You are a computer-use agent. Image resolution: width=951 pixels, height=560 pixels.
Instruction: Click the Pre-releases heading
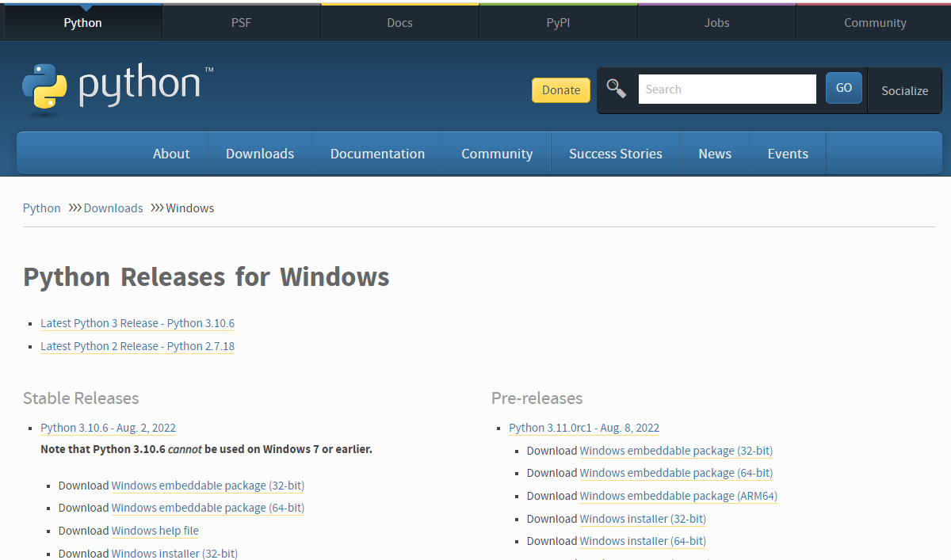(x=537, y=398)
